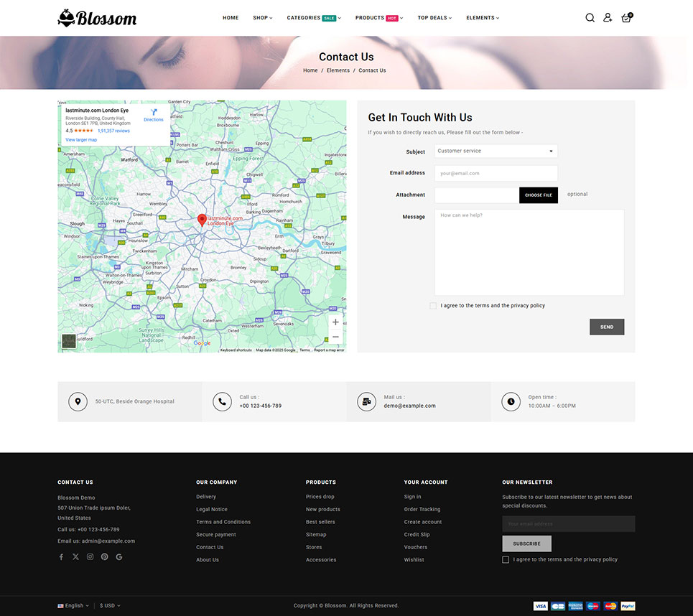The image size is (693, 616).
Task: Open the Categories menu with Sale badge
Action: point(313,18)
